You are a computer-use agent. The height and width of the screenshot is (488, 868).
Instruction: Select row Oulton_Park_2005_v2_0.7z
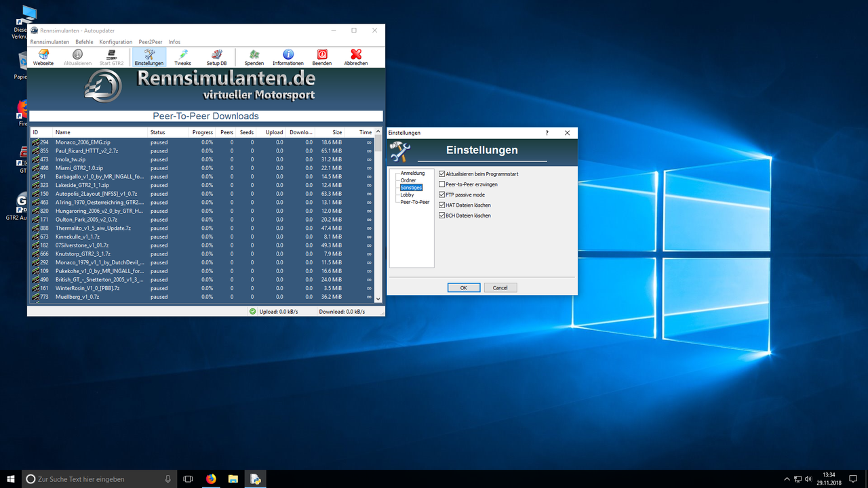click(202, 220)
